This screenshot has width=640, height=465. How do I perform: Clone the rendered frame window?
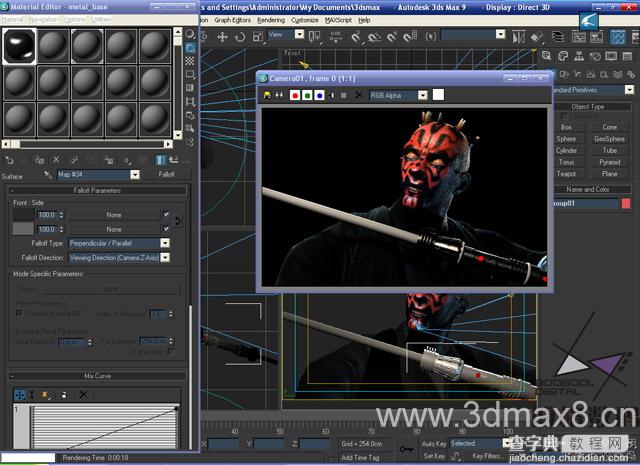click(x=279, y=95)
